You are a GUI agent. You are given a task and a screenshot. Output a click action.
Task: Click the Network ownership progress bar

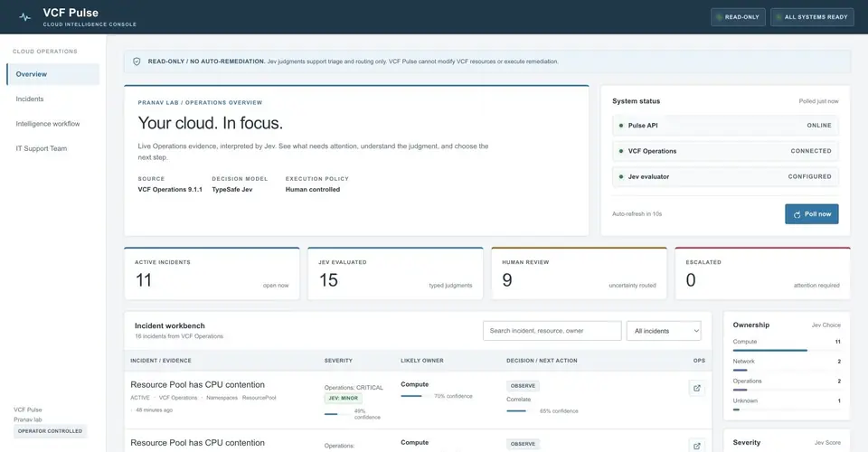[787, 370]
